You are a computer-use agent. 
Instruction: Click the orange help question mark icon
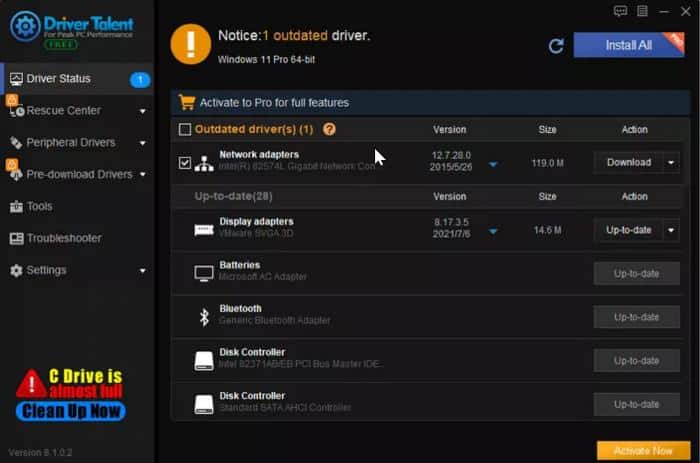pos(329,129)
